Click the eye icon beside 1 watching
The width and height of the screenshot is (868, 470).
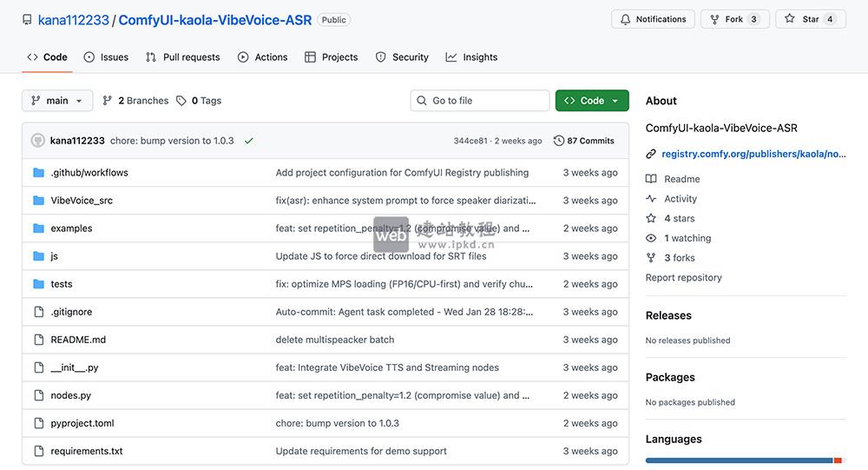[651, 238]
